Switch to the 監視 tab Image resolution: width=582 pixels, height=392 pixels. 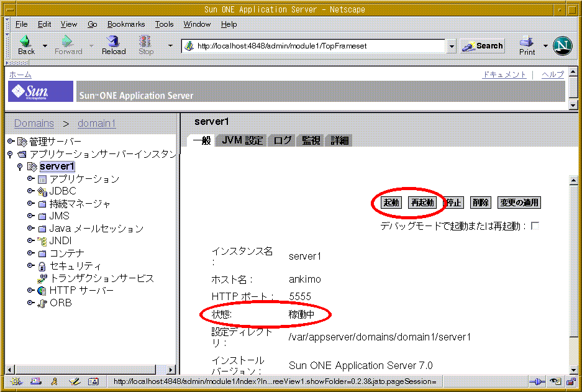311,140
